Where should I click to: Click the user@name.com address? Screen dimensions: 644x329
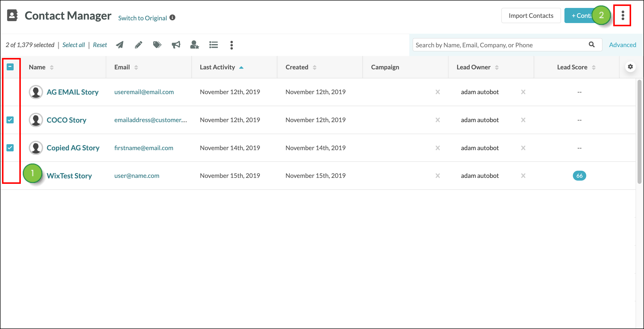[137, 176]
